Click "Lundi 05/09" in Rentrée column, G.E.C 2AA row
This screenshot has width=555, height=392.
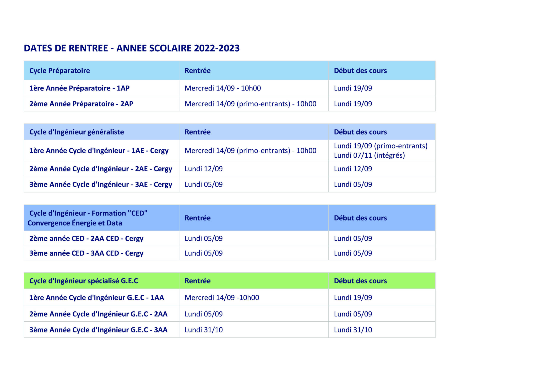click(x=204, y=314)
